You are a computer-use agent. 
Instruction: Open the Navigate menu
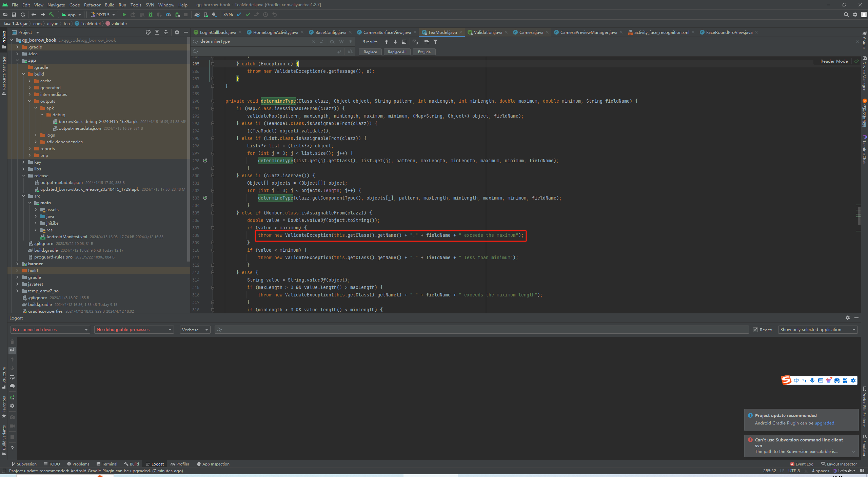[56, 5]
